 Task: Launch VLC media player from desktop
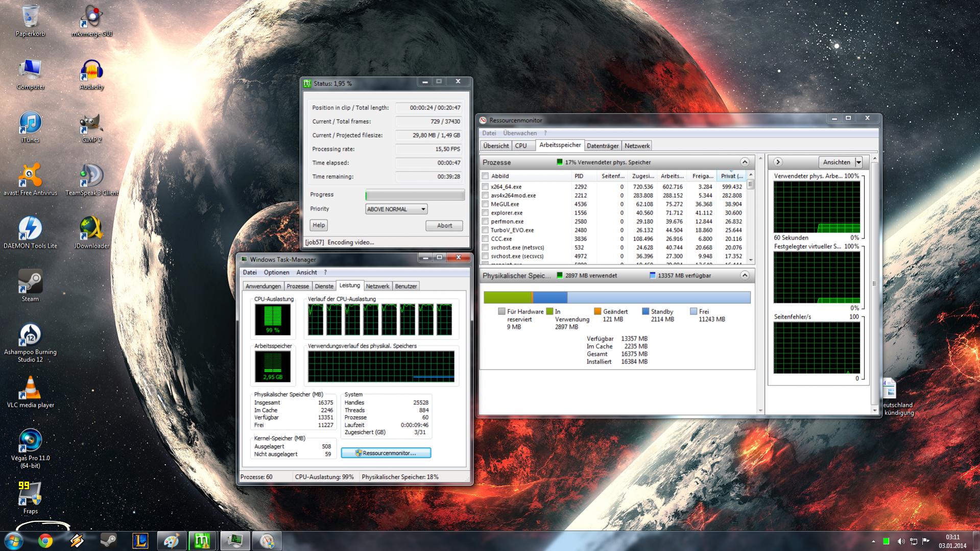30,392
